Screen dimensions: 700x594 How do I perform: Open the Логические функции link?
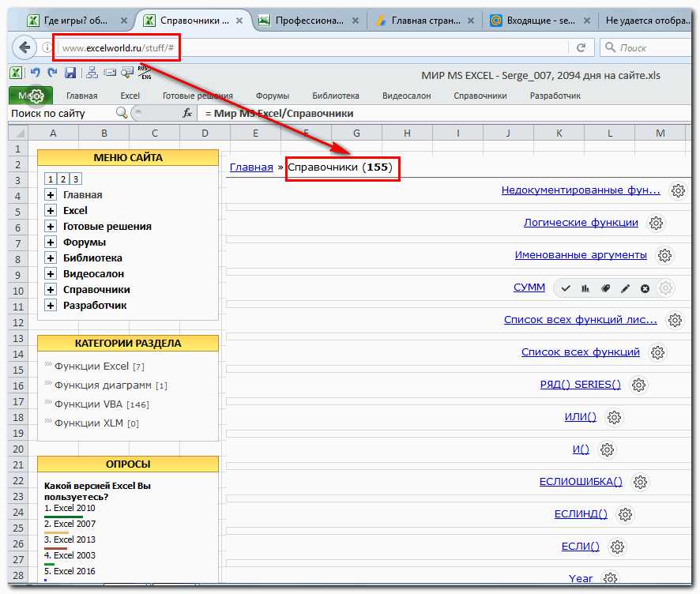click(581, 223)
